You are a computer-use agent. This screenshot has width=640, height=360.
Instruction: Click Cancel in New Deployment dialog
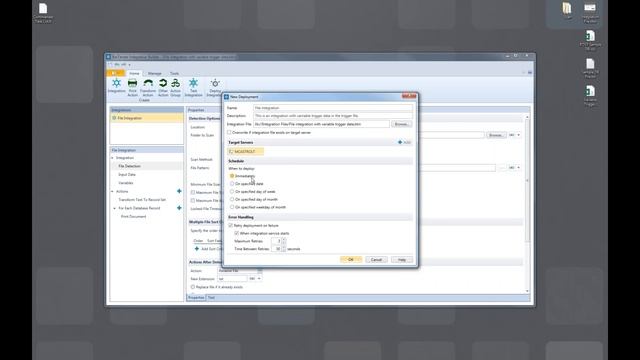point(376,260)
